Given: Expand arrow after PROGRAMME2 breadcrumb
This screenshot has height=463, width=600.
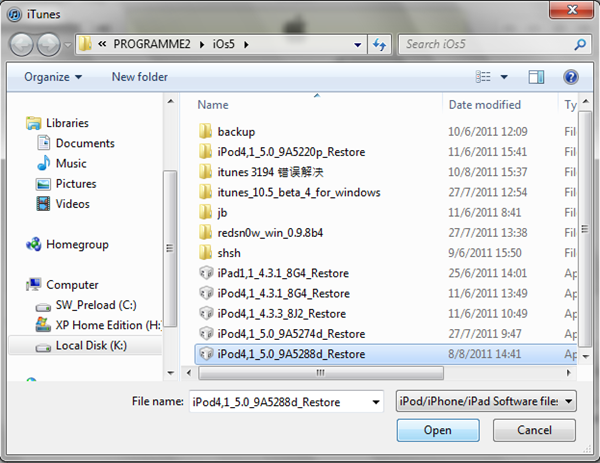Looking at the screenshot, I should (202, 45).
